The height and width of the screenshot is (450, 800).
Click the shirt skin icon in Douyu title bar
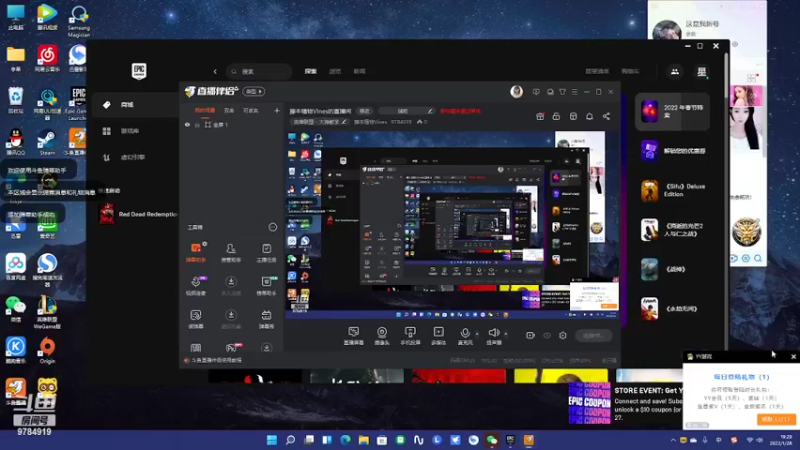[x=562, y=92]
